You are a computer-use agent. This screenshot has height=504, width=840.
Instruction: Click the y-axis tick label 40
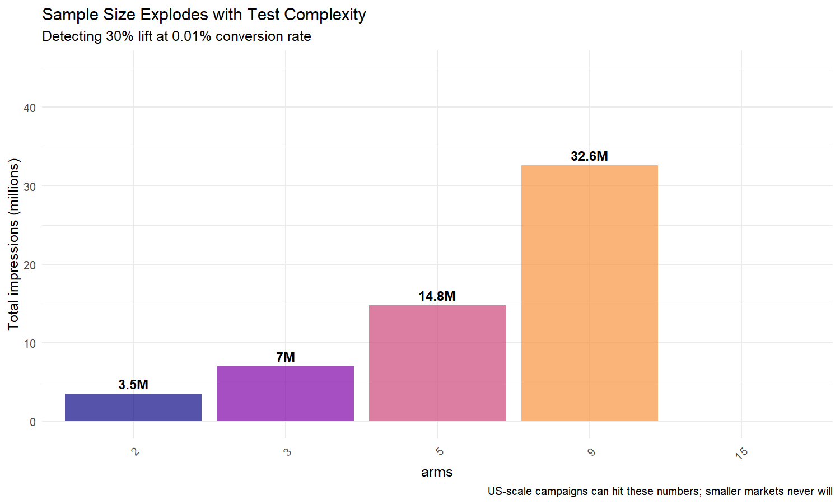[x=30, y=108]
